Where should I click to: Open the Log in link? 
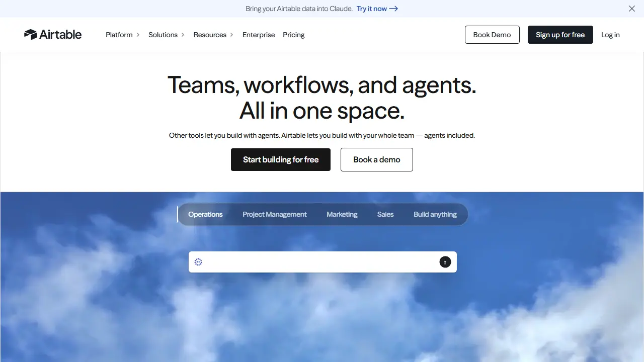click(x=610, y=35)
